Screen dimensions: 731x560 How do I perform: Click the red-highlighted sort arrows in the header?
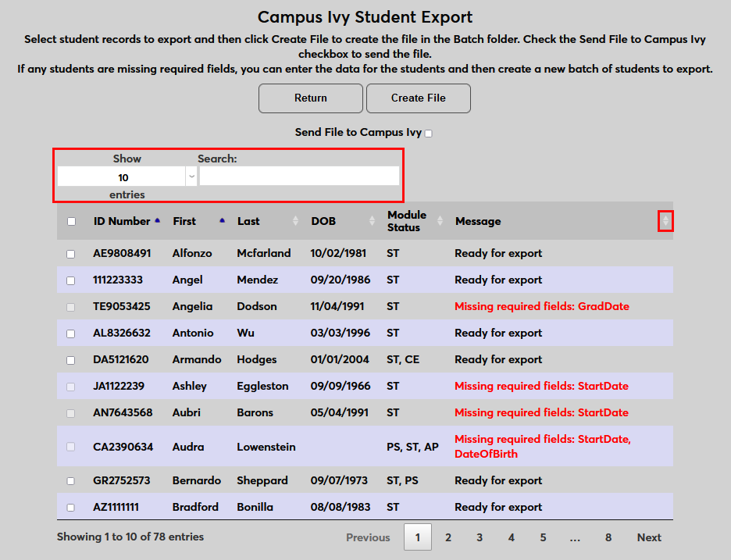[x=665, y=222]
